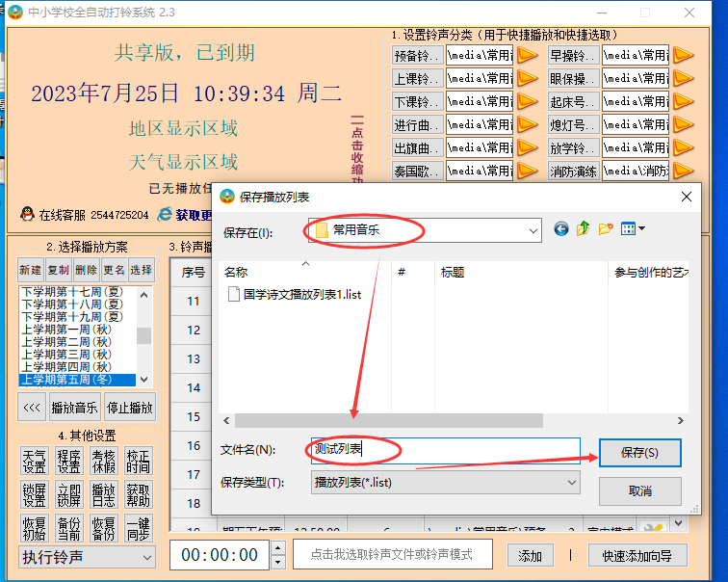Image resolution: width=728 pixels, height=582 pixels.
Task: Open 天气设置 weather settings
Action: pos(34,461)
